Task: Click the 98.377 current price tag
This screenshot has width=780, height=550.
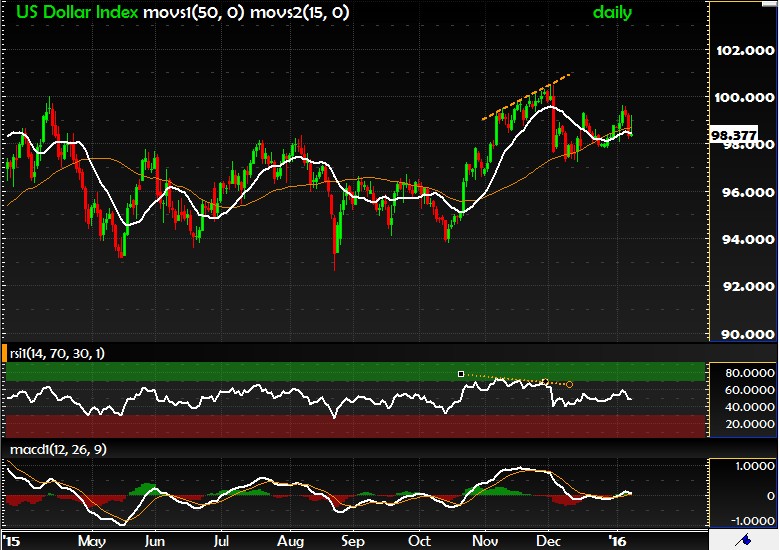Action: [730, 133]
